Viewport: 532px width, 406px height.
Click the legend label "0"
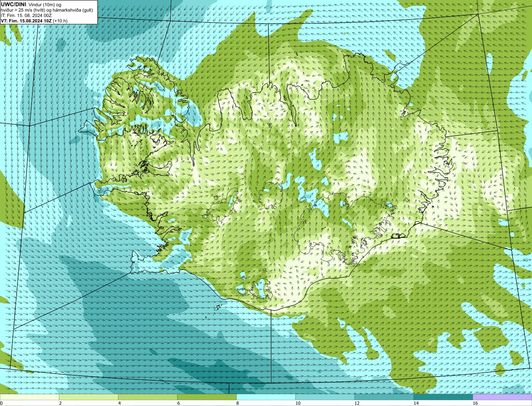coord(1,403)
